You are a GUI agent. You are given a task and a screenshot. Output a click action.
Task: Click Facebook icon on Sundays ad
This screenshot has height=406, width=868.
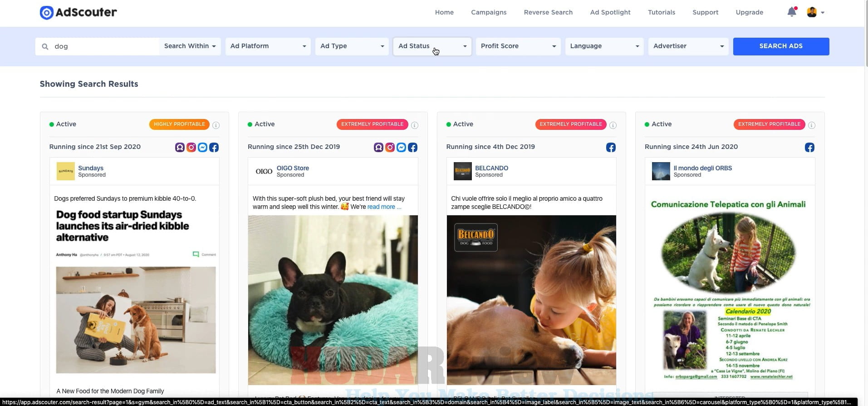(214, 147)
